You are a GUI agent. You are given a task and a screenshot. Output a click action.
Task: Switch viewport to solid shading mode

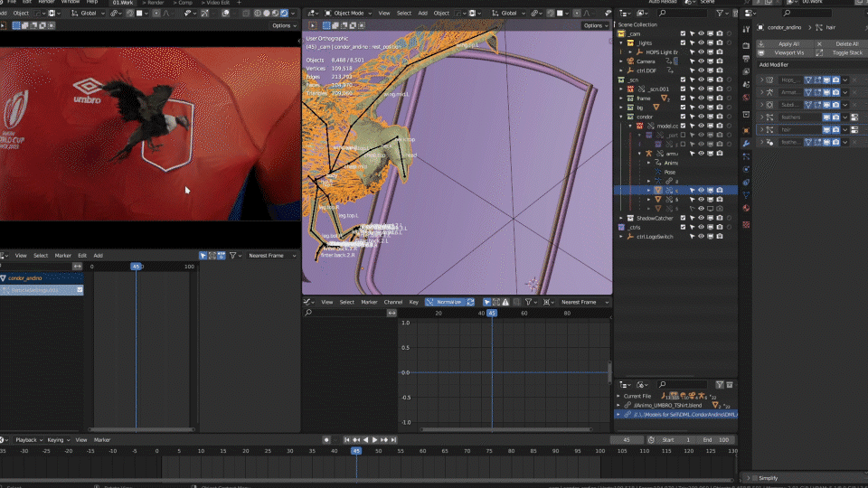pyautogui.click(x=266, y=13)
